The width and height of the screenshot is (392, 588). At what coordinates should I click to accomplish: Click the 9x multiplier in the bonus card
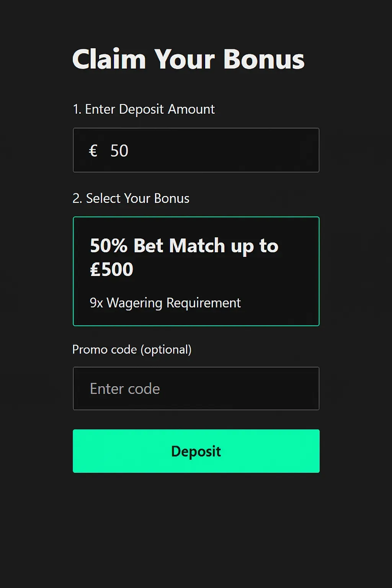96,303
